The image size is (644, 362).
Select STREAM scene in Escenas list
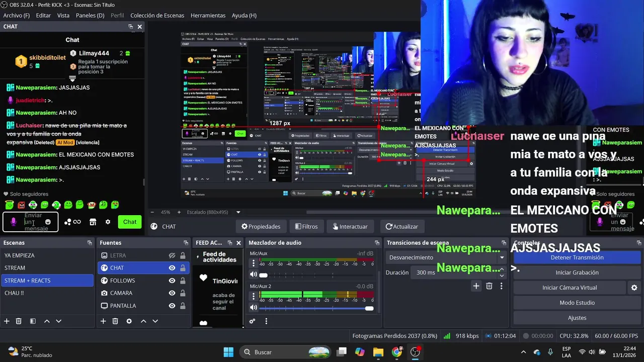coord(47,268)
